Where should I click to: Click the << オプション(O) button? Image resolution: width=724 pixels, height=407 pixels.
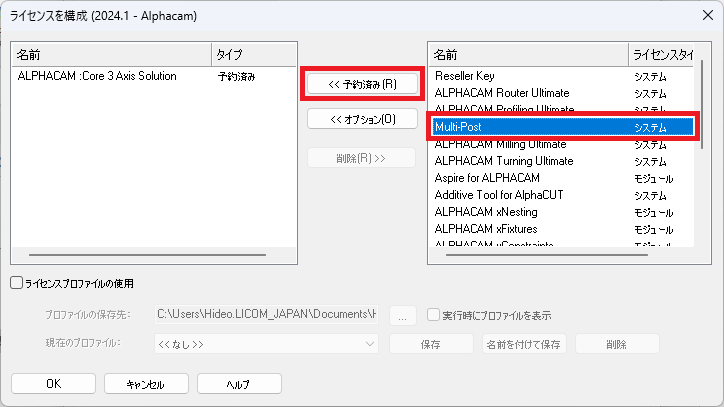tap(362, 119)
